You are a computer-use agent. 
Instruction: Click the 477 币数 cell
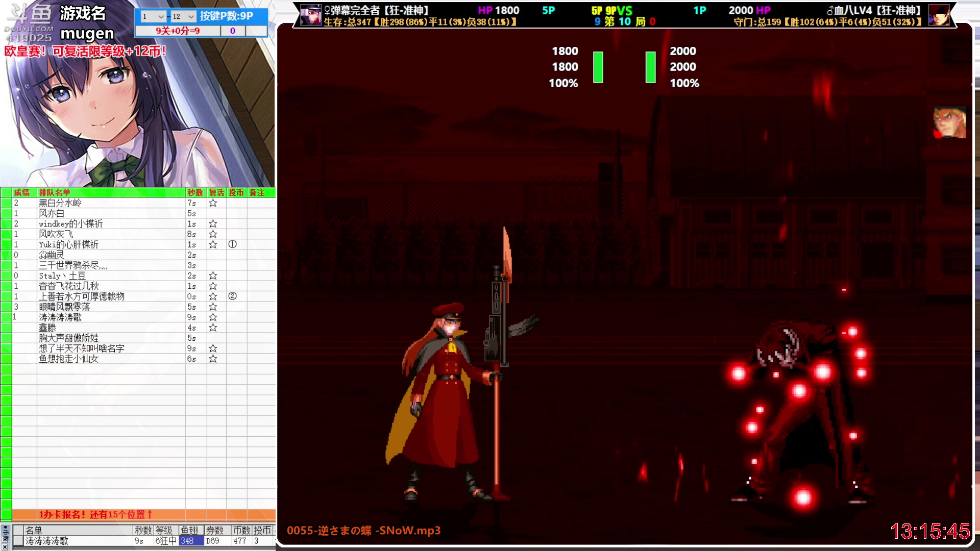tap(242, 541)
